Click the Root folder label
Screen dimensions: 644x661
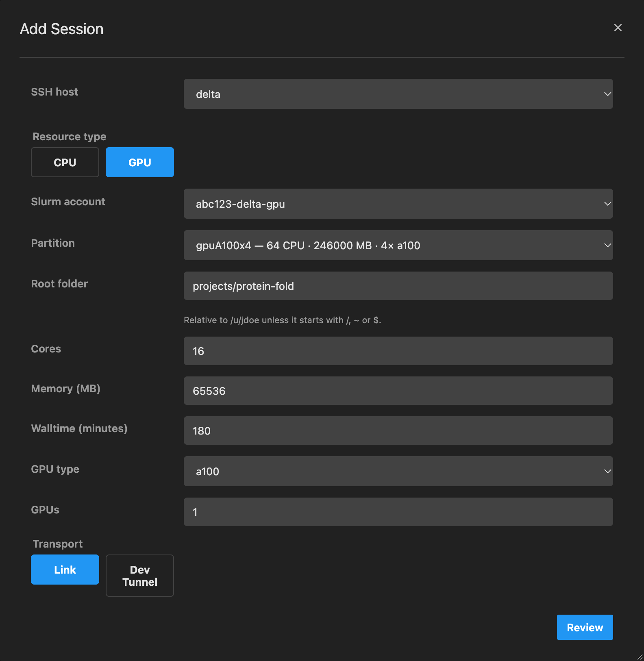[59, 284]
